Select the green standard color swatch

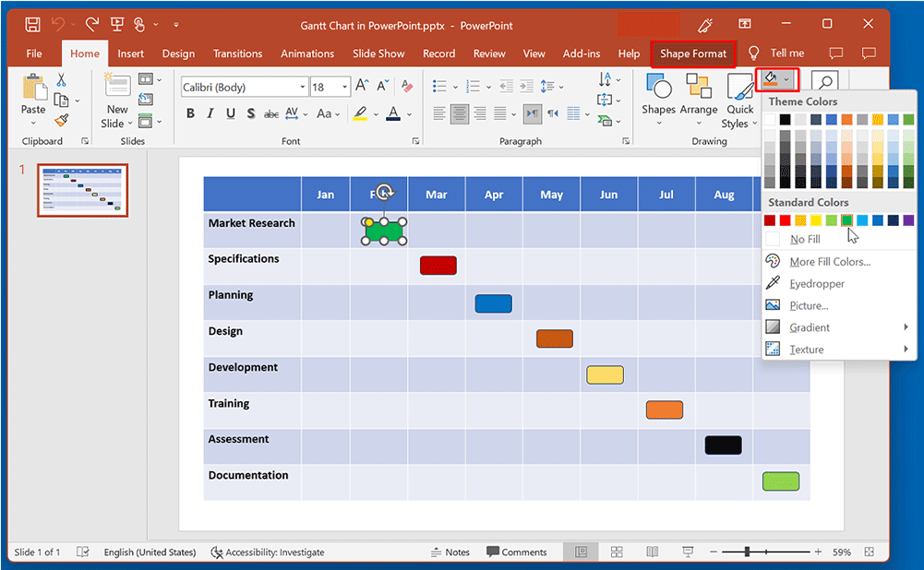pyautogui.click(x=846, y=220)
